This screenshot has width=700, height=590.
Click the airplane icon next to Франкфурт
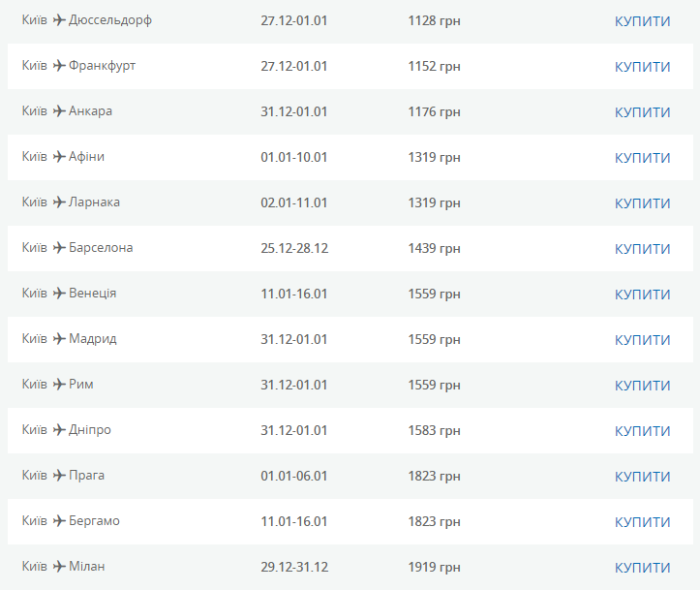(x=58, y=66)
